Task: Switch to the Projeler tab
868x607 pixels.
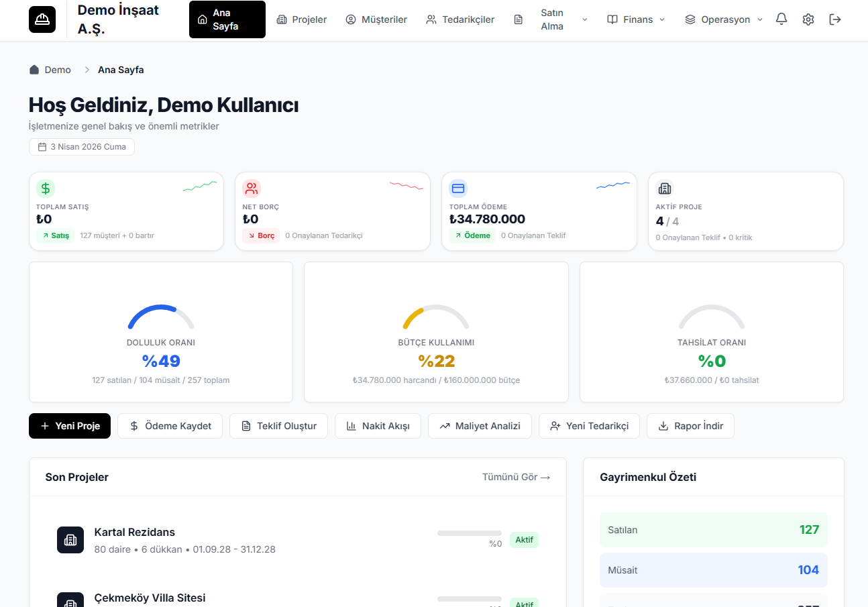Action: (x=302, y=19)
